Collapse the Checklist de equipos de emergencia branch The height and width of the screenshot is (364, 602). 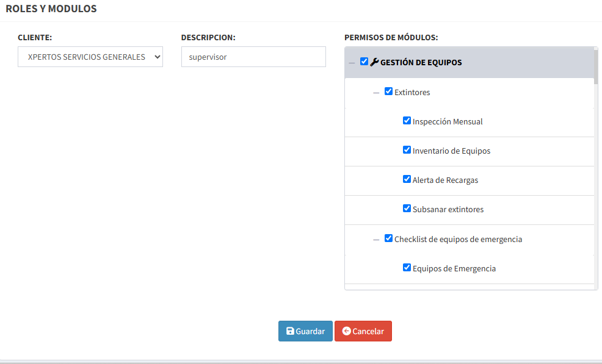(x=376, y=240)
